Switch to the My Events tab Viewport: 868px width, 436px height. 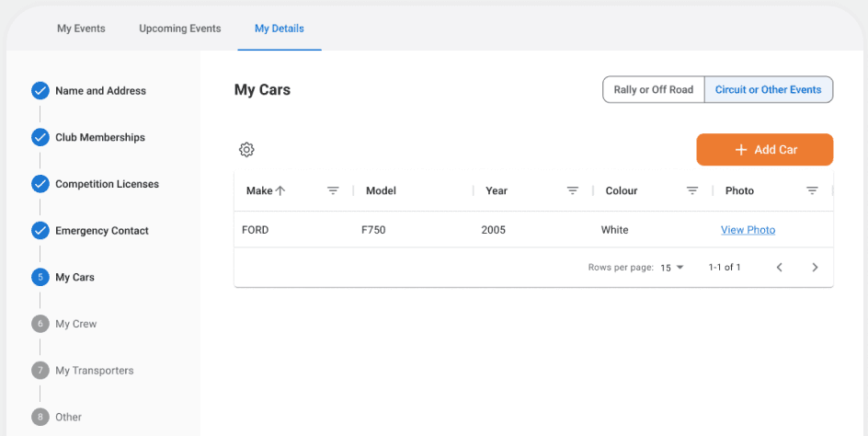point(81,29)
